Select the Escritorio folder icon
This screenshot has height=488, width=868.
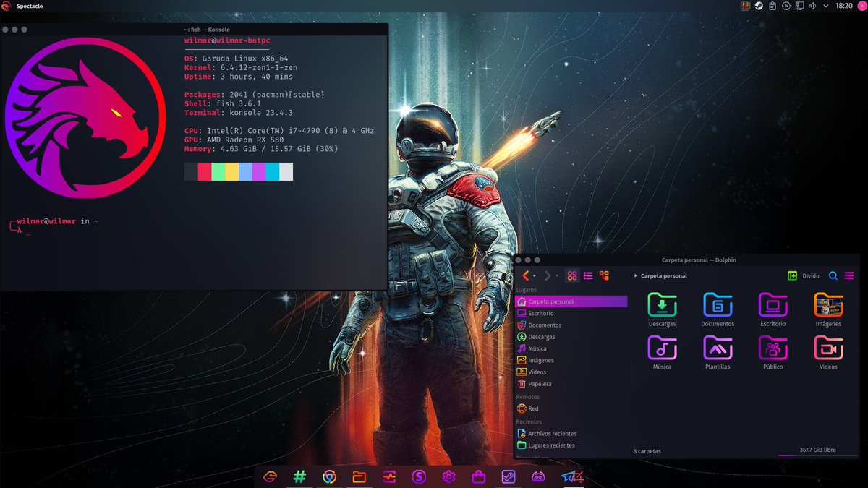pyautogui.click(x=773, y=305)
